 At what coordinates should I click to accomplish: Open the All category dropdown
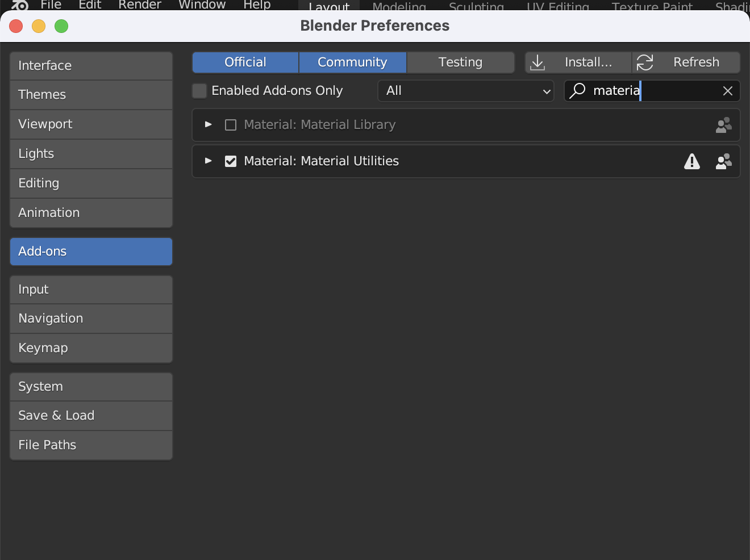(x=465, y=91)
